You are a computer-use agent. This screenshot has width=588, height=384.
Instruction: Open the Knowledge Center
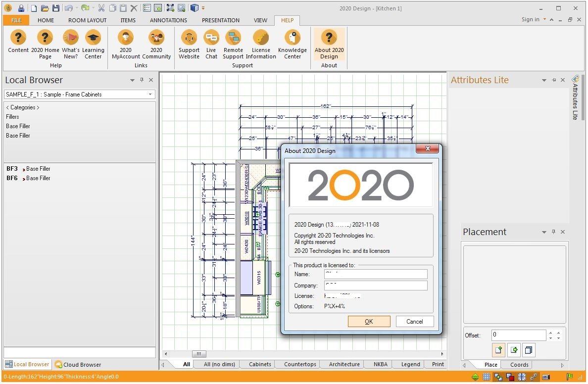click(x=293, y=44)
